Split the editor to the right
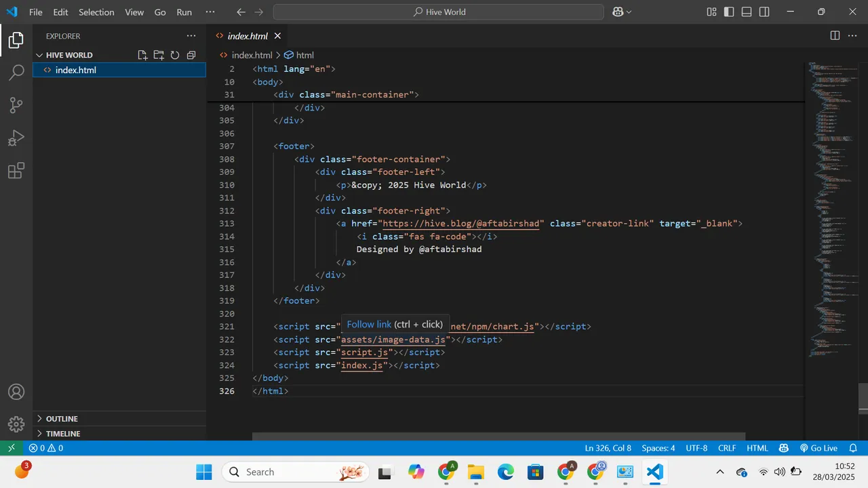This screenshot has width=868, height=488. (835, 36)
